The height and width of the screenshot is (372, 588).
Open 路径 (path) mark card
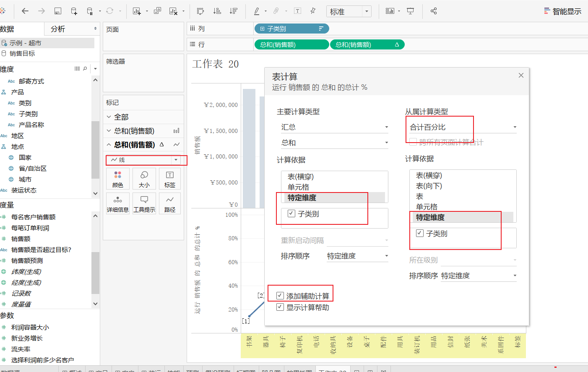pyautogui.click(x=170, y=203)
